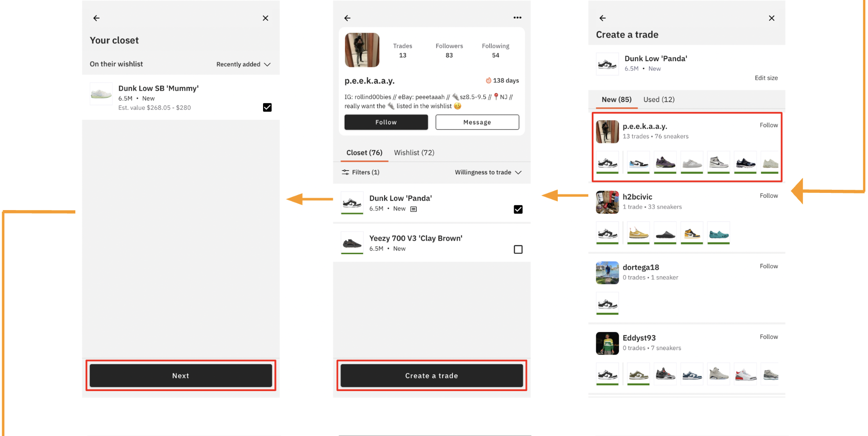Click the note icon beside Dunk Low 'Panda'
868x436 pixels.
click(413, 209)
